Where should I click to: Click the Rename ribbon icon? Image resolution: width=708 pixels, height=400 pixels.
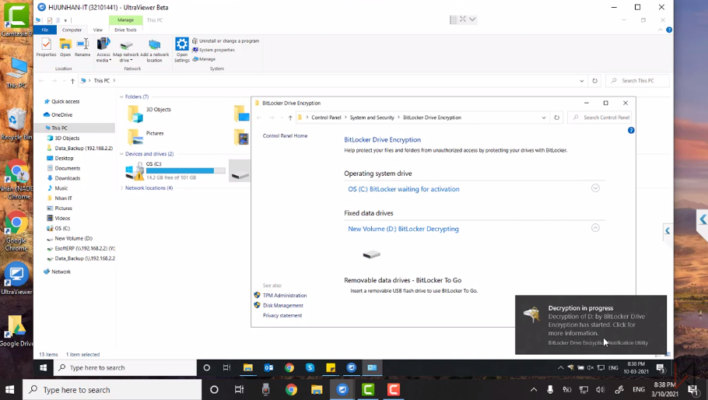83,47
